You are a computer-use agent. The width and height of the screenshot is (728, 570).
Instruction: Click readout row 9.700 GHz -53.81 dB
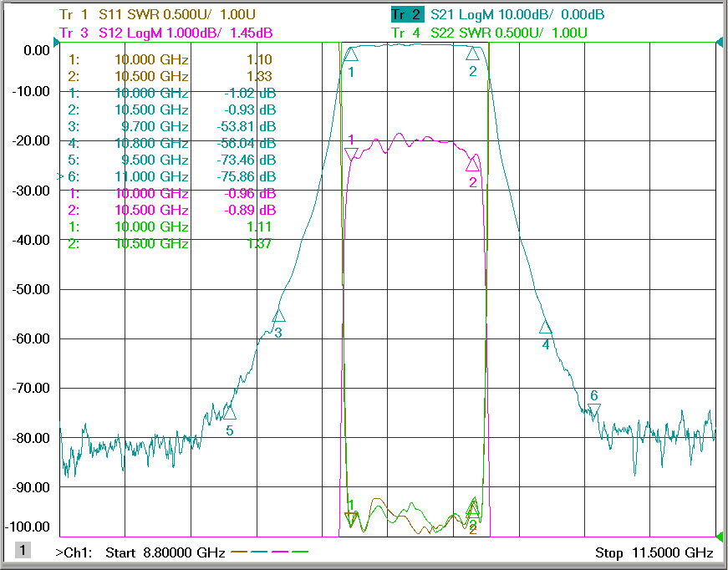coord(172,127)
